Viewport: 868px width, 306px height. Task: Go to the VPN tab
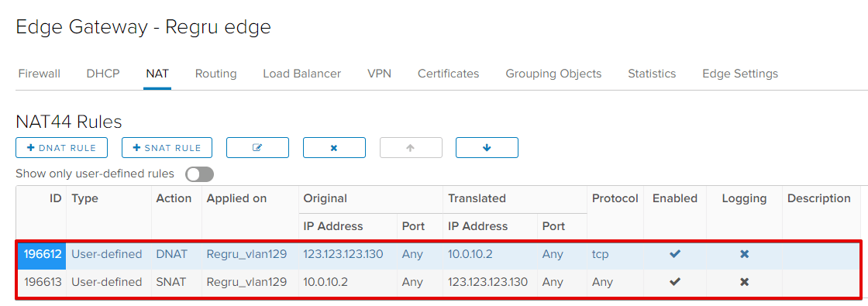pyautogui.click(x=379, y=74)
